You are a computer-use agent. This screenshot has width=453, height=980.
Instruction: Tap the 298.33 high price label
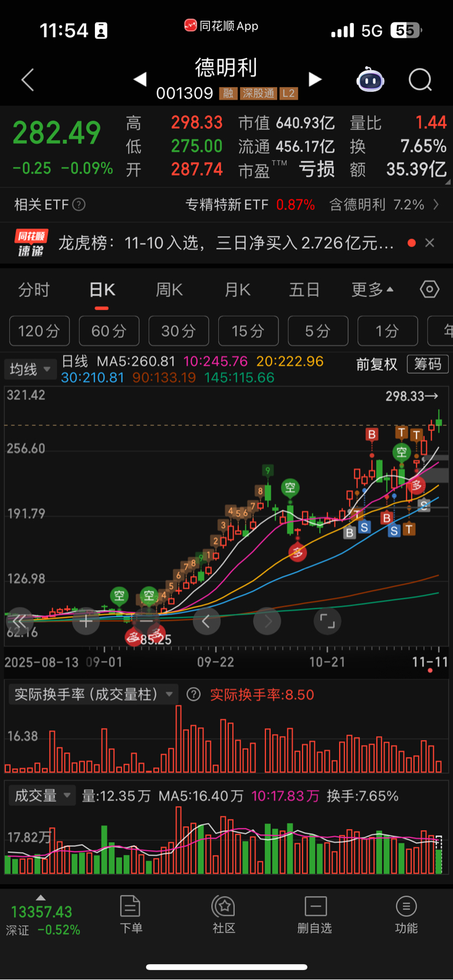[411, 396]
